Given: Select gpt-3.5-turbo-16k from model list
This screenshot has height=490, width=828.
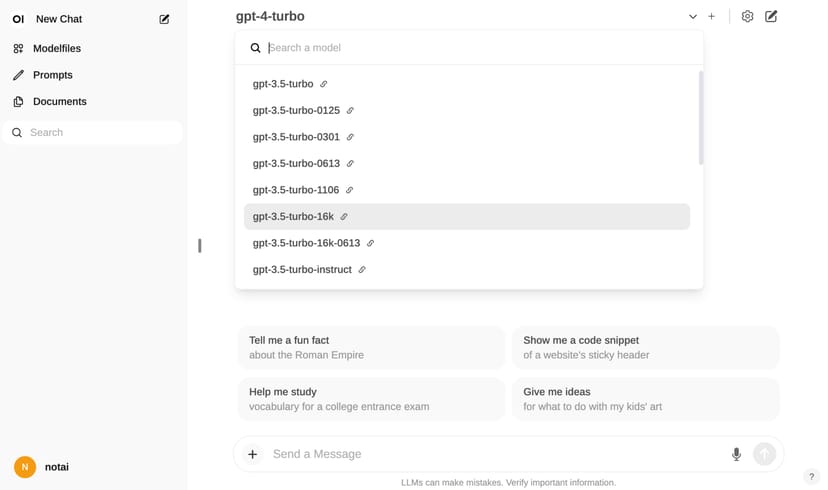Looking at the screenshot, I should [x=293, y=216].
